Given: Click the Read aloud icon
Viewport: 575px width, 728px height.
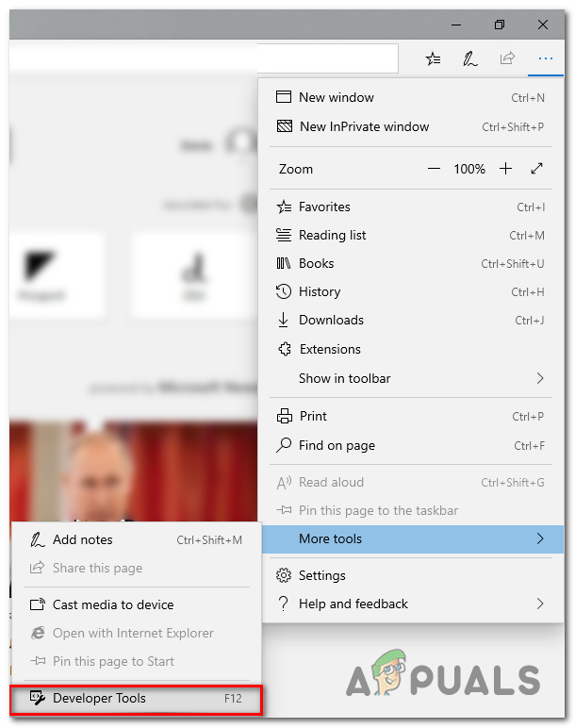Looking at the screenshot, I should (x=284, y=483).
